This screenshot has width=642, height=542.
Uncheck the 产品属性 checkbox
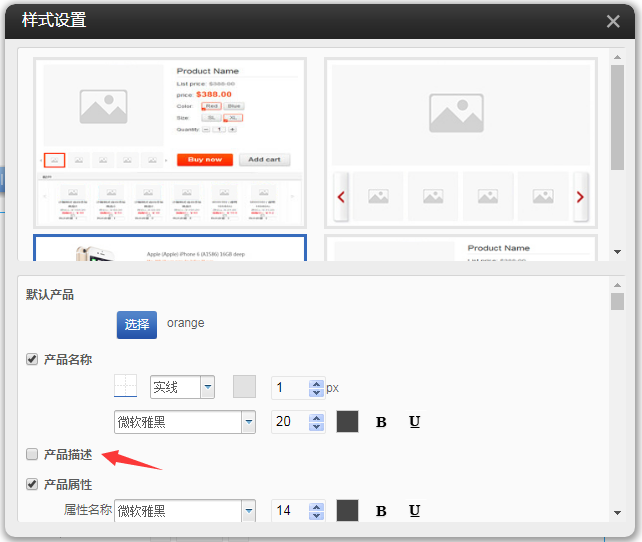32,484
